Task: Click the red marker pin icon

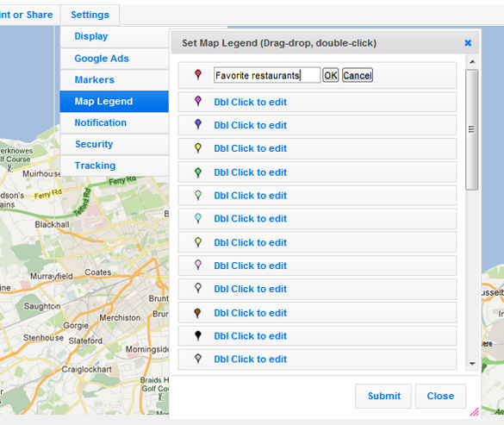Action: 198,75
